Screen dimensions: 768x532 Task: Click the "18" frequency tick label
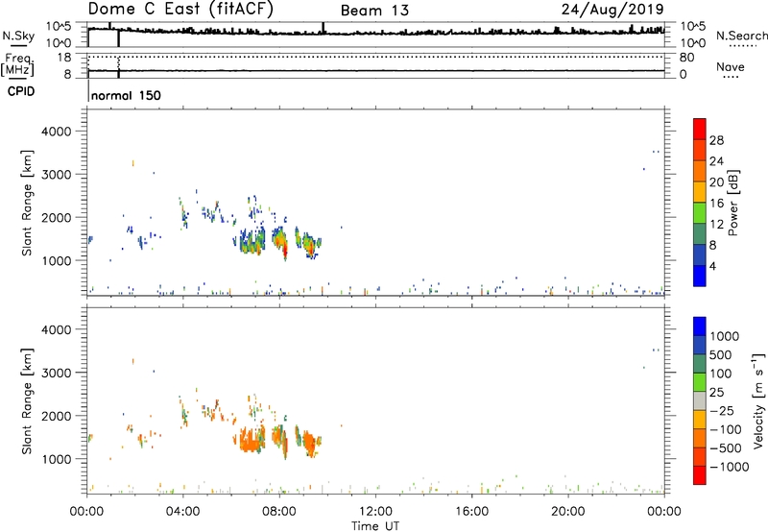pyautogui.click(x=64, y=58)
